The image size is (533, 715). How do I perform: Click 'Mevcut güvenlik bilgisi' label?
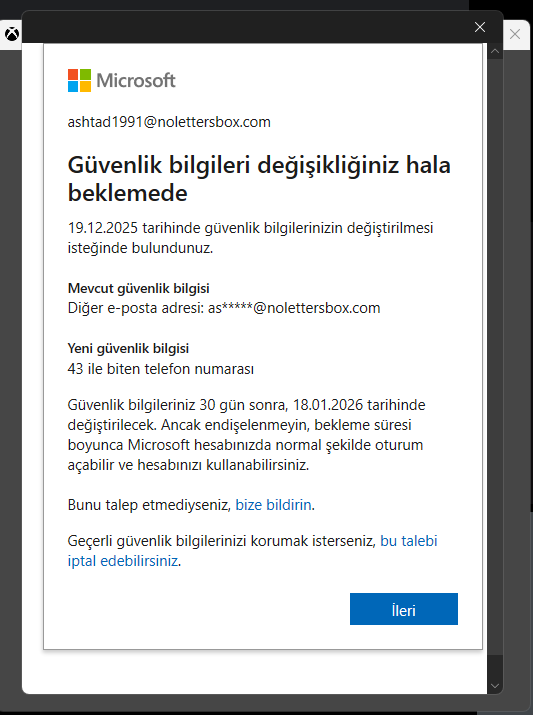pyautogui.click(x=139, y=288)
